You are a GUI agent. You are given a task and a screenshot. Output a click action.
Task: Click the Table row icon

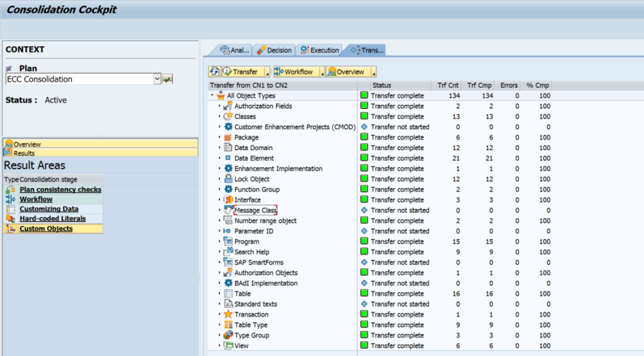228,294
